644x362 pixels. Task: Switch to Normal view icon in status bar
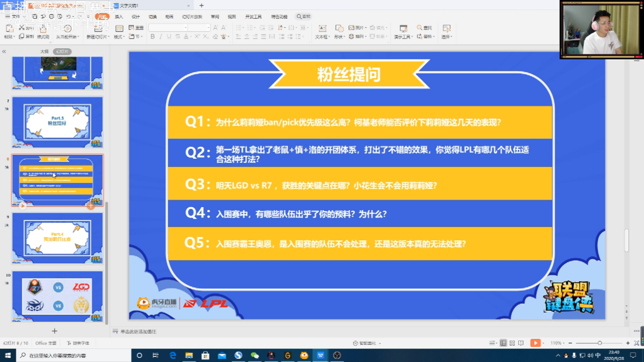(503, 343)
